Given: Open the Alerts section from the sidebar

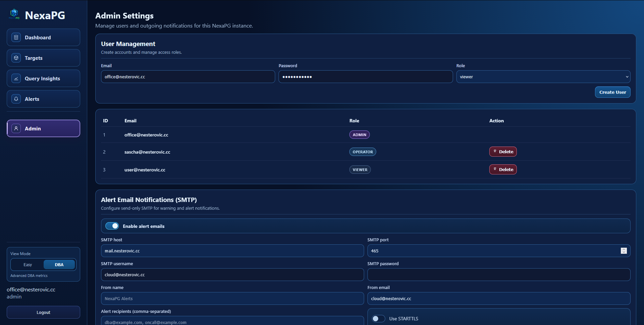Looking at the screenshot, I should click(43, 98).
